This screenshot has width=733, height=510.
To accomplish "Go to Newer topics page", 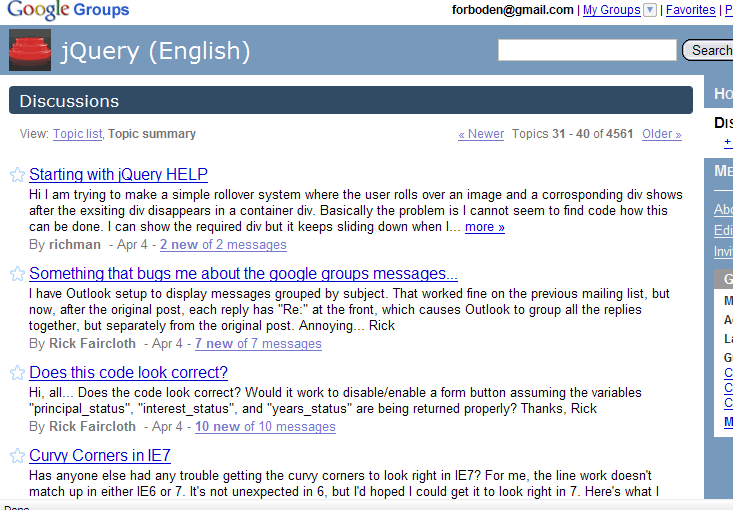I will click(x=481, y=134).
